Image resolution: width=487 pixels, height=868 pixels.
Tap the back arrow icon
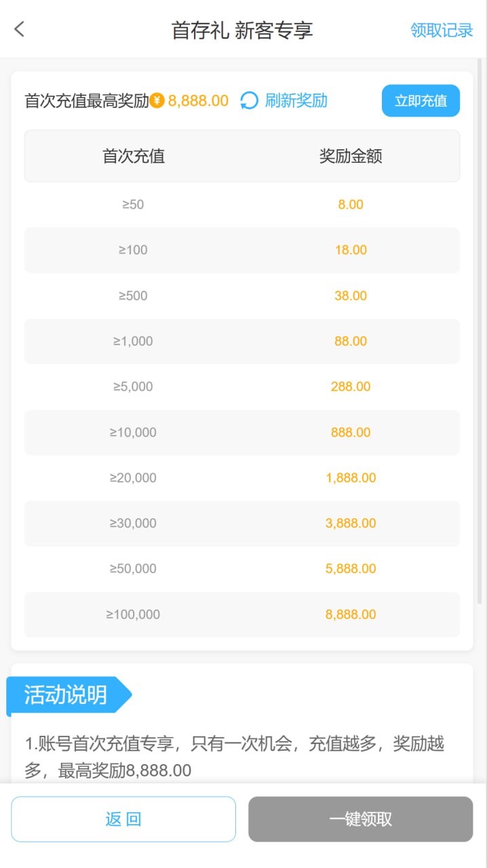click(19, 29)
